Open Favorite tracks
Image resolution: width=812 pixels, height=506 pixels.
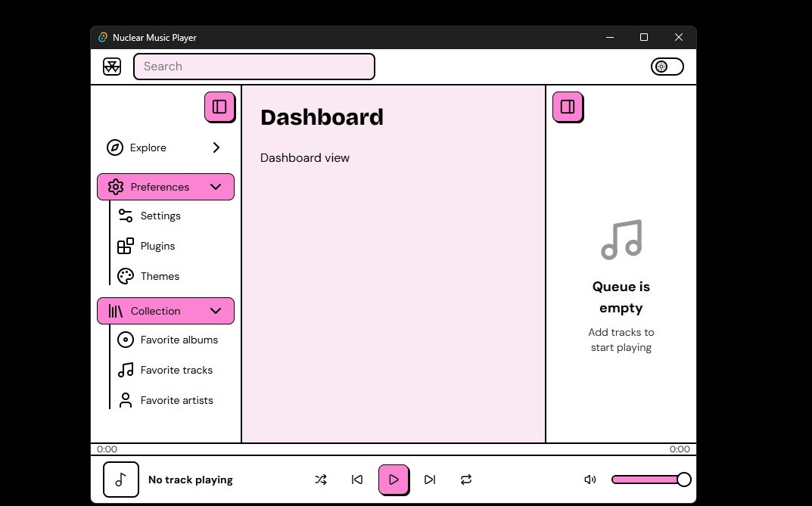(176, 370)
